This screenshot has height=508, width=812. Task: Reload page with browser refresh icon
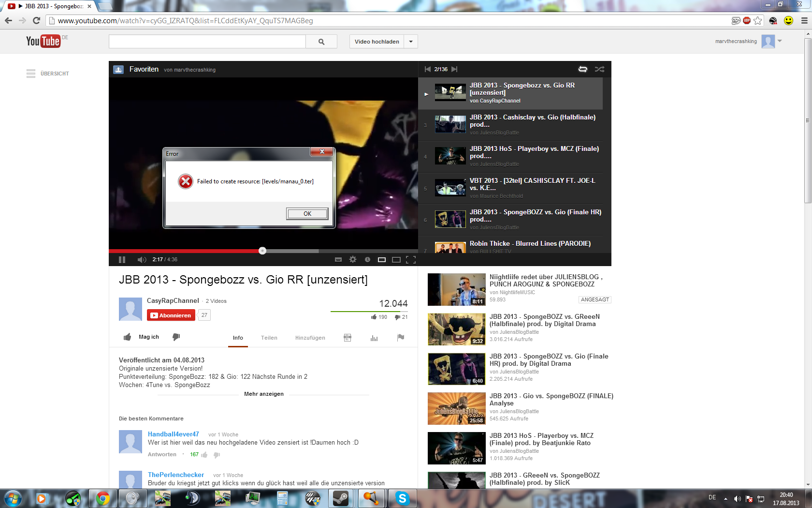pyautogui.click(x=36, y=20)
